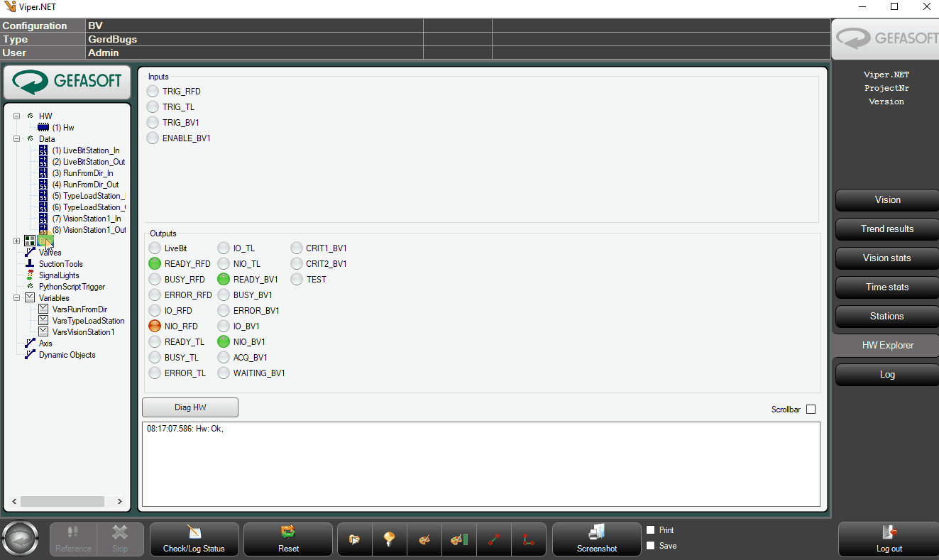The image size is (939, 560).
Task: Click the lightbulb icon in bottom toolbar
Action: click(389, 539)
